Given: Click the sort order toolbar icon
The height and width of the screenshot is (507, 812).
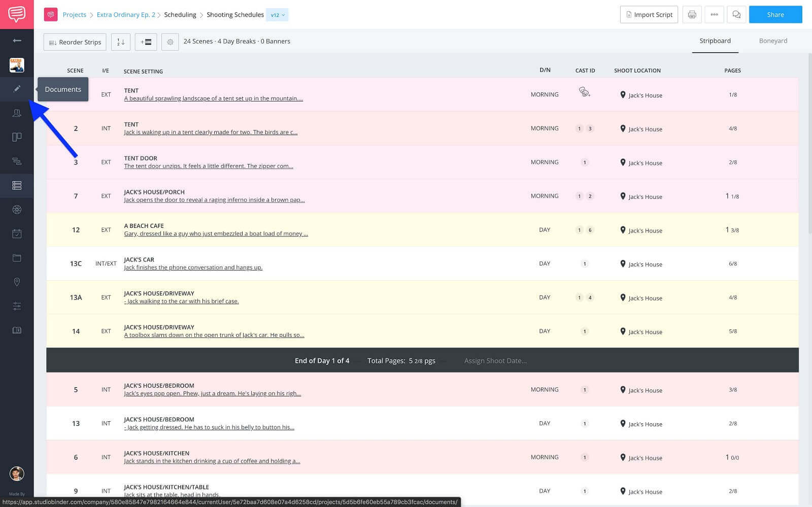Looking at the screenshot, I should (121, 42).
